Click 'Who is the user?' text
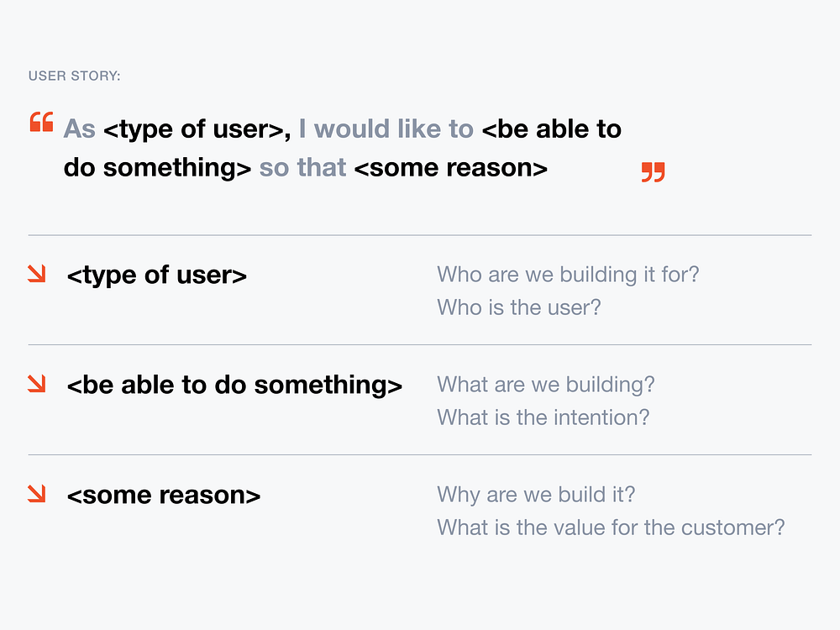 click(519, 307)
